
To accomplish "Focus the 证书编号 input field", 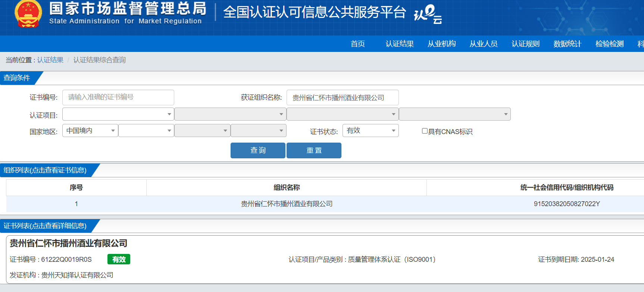I will pyautogui.click(x=118, y=97).
